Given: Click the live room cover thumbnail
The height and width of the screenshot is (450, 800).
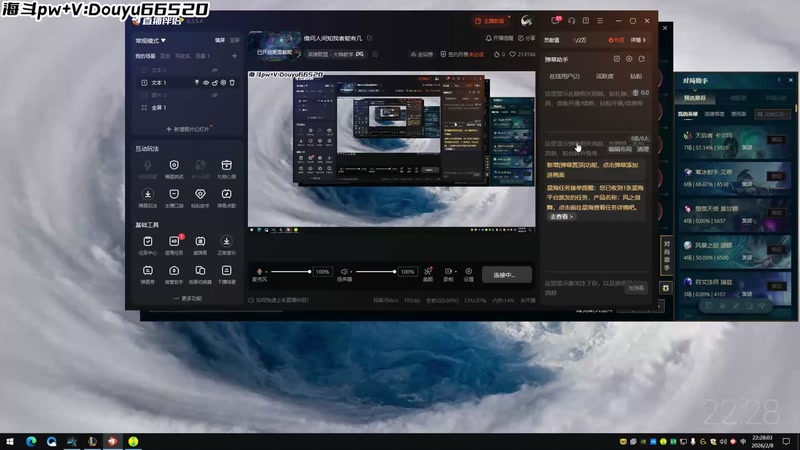Looking at the screenshot, I should pyautogui.click(x=275, y=47).
